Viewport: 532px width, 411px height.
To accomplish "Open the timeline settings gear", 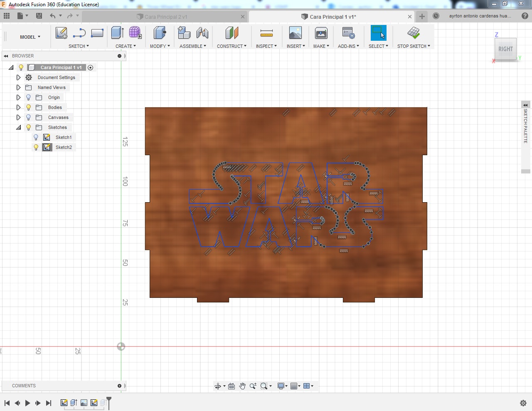I will 523,403.
